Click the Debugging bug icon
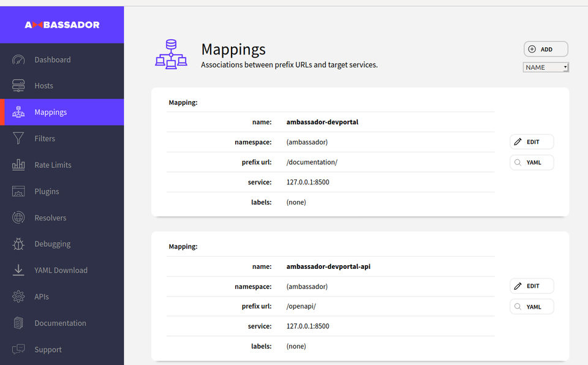Viewport: 588px width, 365px height. [x=18, y=244]
